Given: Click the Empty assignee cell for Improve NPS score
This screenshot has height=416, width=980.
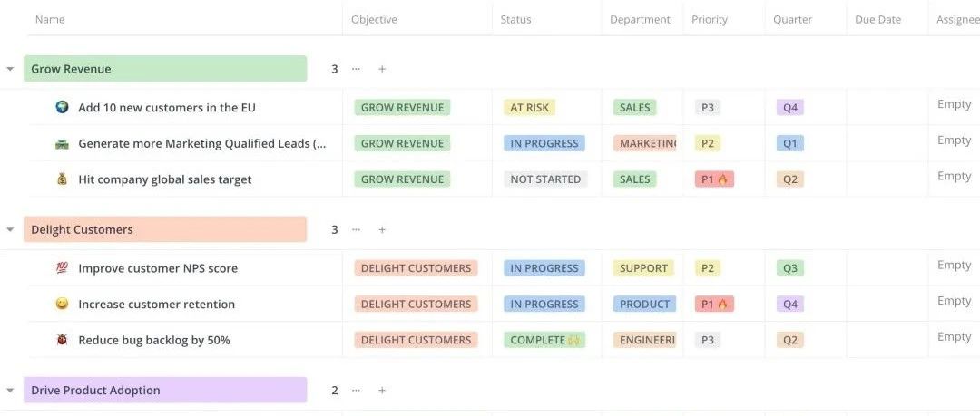Looking at the screenshot, I should coord(954,265).
